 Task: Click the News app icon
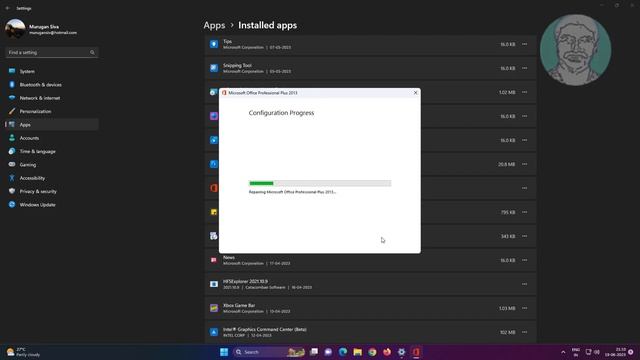214,260
